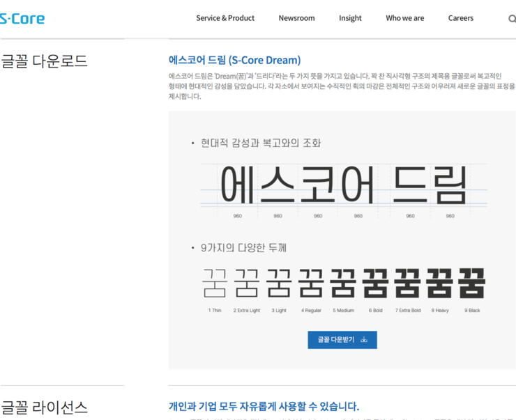Click the 4 Regular weight label
This screenshot has height=420, width=516.
point(311,310)
